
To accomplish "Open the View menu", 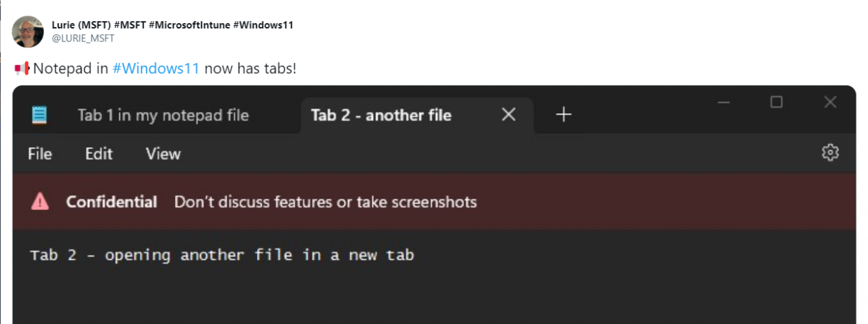I will [163, 154].
